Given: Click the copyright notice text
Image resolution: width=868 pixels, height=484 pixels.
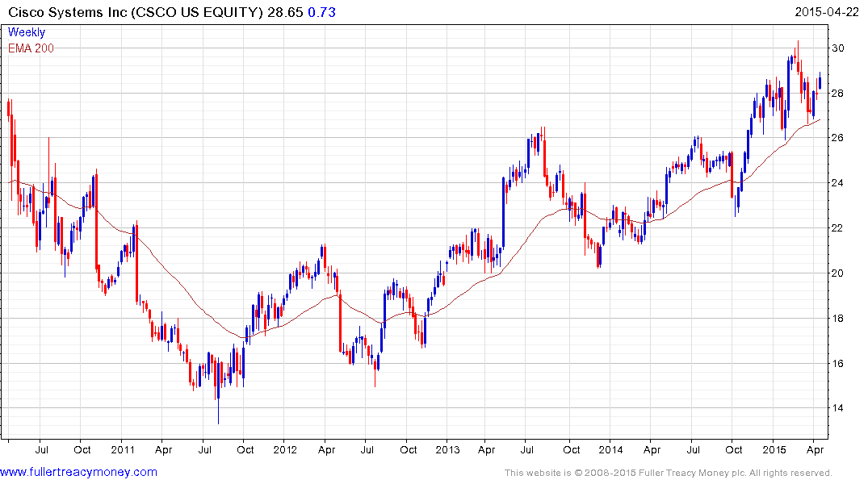Looking at the screenshot, I should (669, 473).
